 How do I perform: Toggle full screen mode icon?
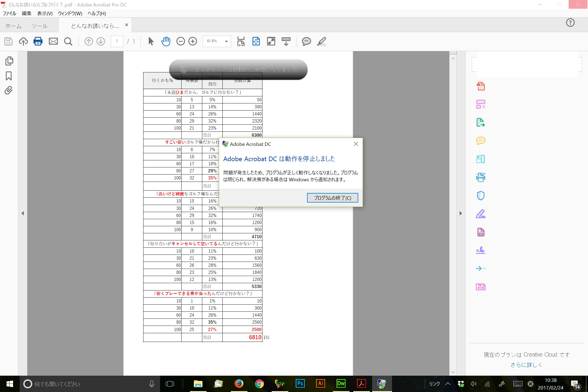point(271,41)
